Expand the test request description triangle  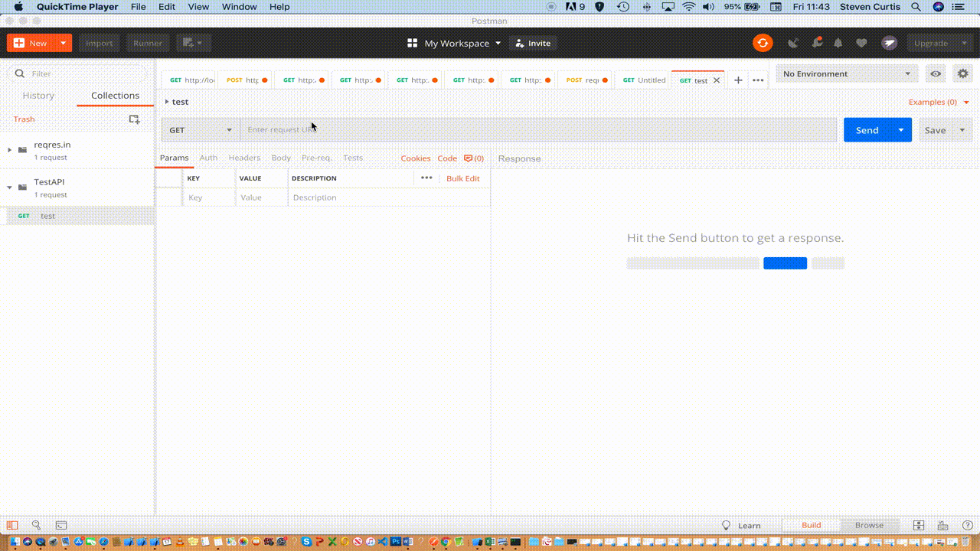coord(167,102)
